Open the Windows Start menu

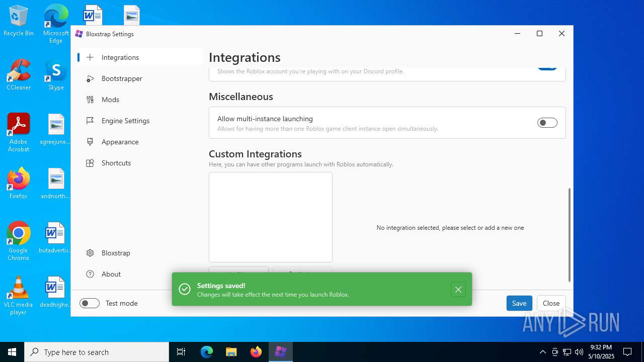(12, 352)
